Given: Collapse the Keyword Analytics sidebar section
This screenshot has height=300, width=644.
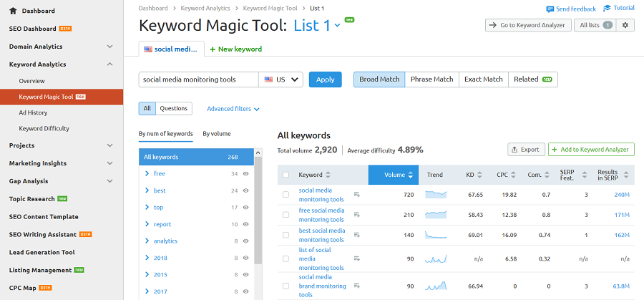Looking at the screenshot, I should point(109,64).
